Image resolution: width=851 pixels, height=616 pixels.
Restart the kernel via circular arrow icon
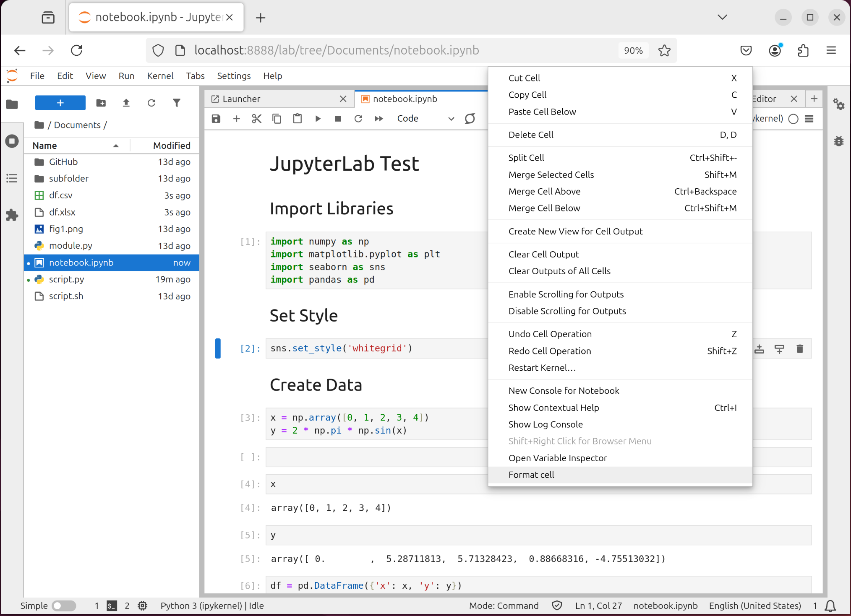358,119
